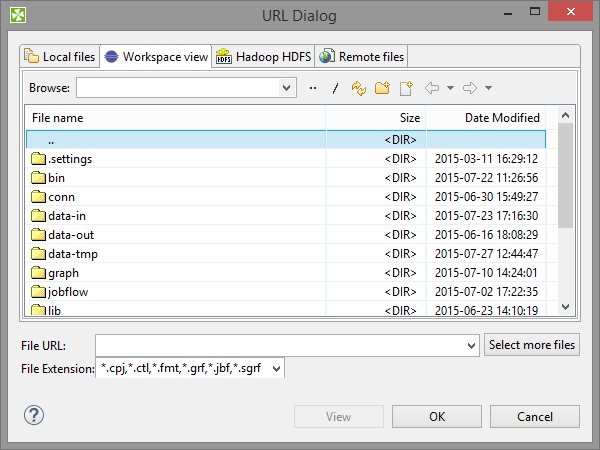Click the data-tmp folder icon
Image resolution: width=600 pixels, height=450 pixels.
38,254
